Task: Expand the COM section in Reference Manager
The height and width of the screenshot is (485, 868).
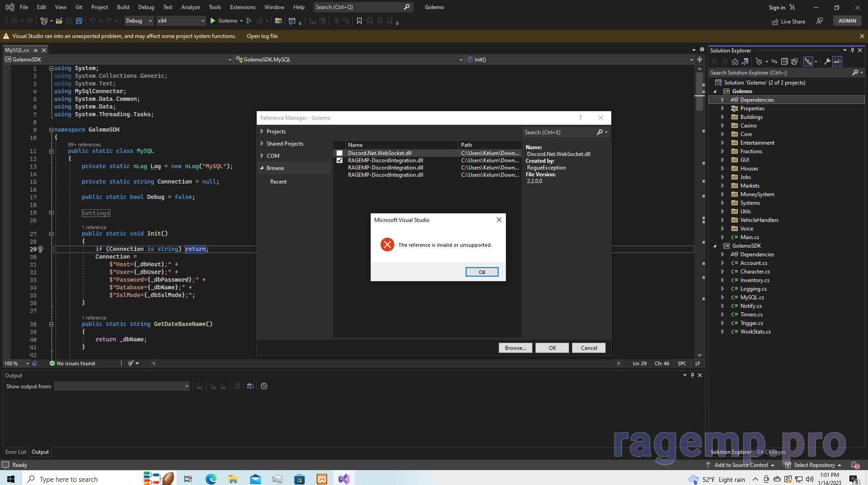Action: coord(262,156)
